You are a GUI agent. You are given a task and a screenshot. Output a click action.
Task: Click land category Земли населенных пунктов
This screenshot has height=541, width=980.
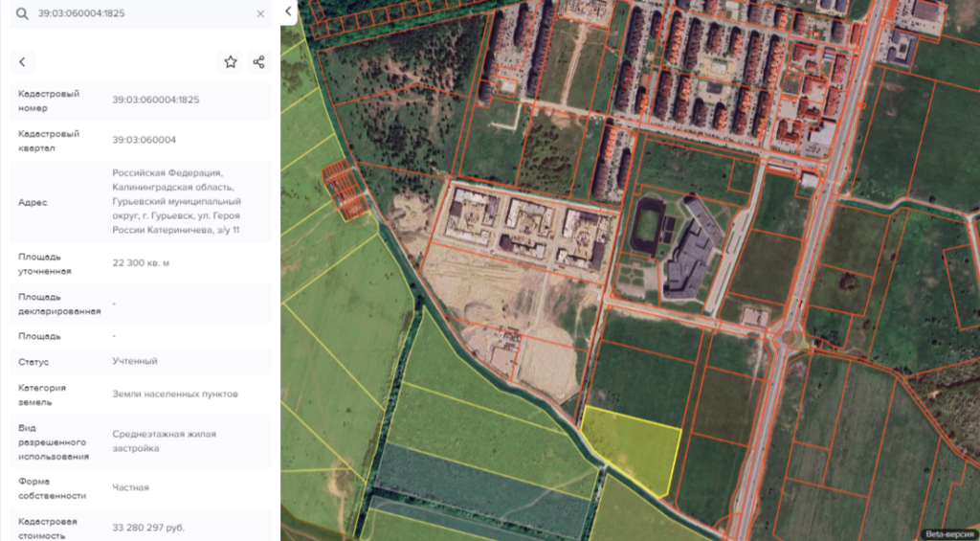pos(175,394)
